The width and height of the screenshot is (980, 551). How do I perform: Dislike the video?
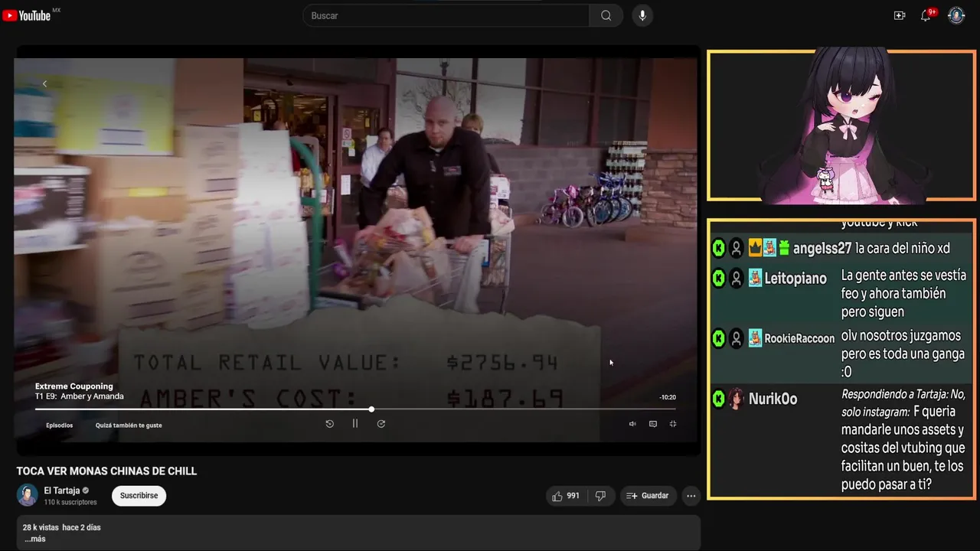pyautogui.click(x=600, y=496)
